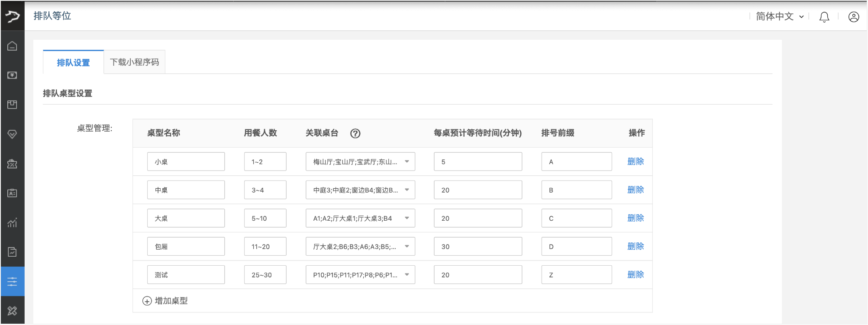The image size is (868, 325).
Task: Switch to the 下载小程序码 tab
Action: (134, 62)
